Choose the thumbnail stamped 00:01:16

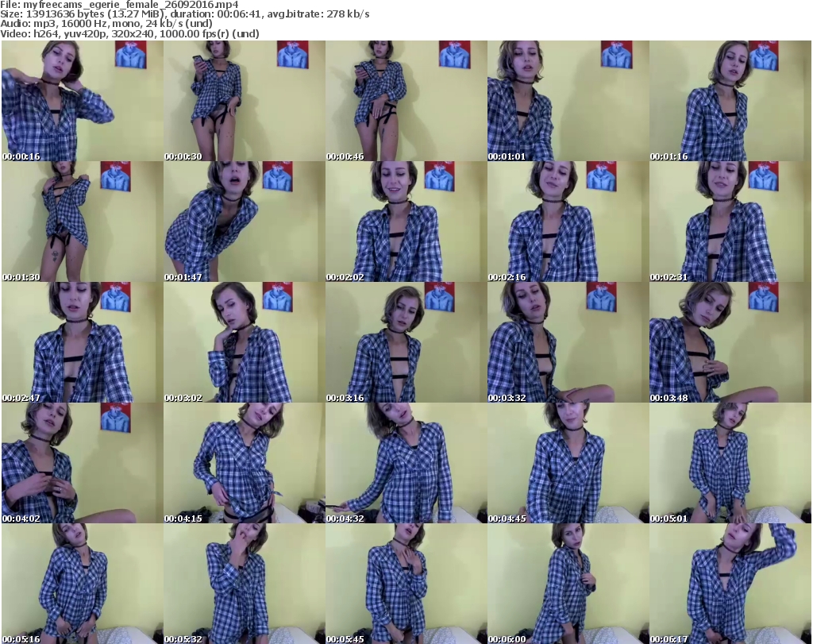(x=730, y=101)
